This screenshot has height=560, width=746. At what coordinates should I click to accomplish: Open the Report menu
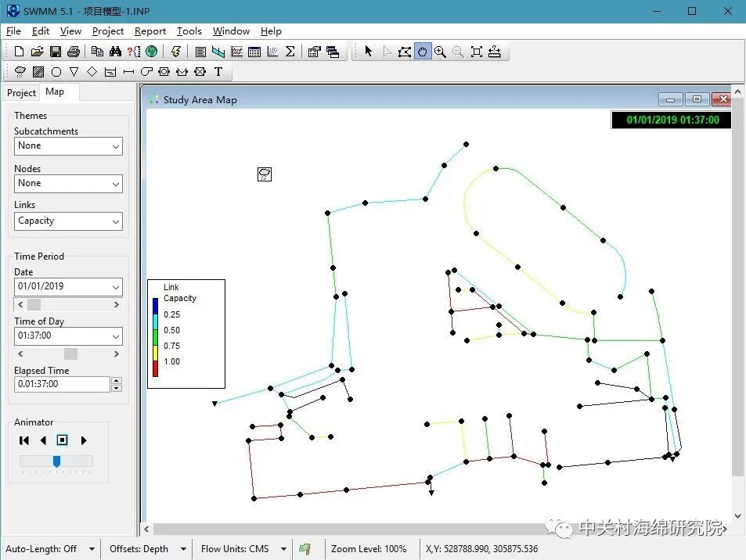tap(150, 31)
